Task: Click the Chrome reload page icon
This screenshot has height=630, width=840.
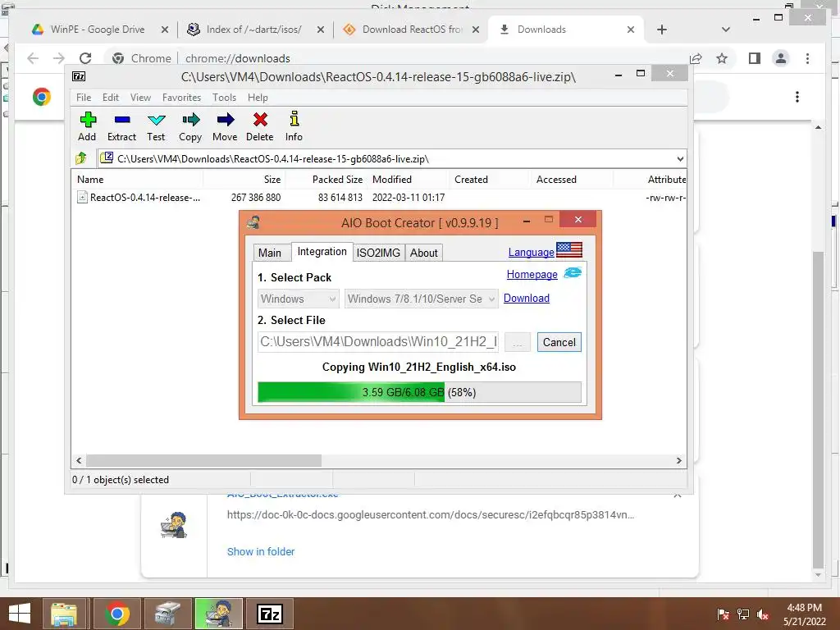Action: (x=85, y=58)
